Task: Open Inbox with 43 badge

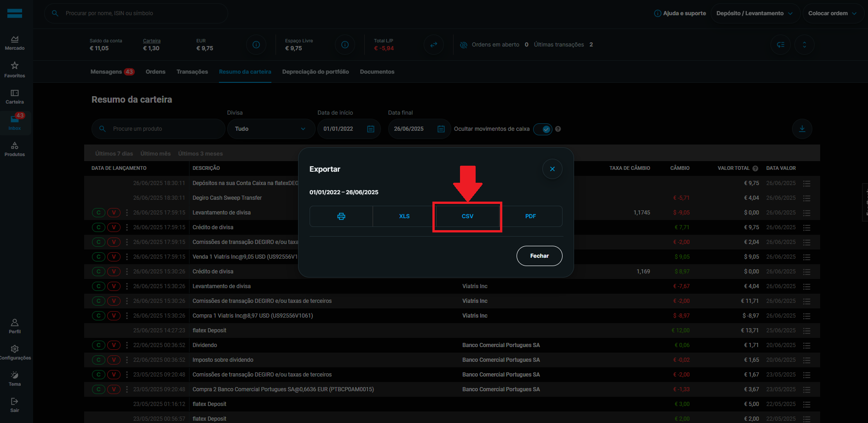Action: tap(15, 122)
